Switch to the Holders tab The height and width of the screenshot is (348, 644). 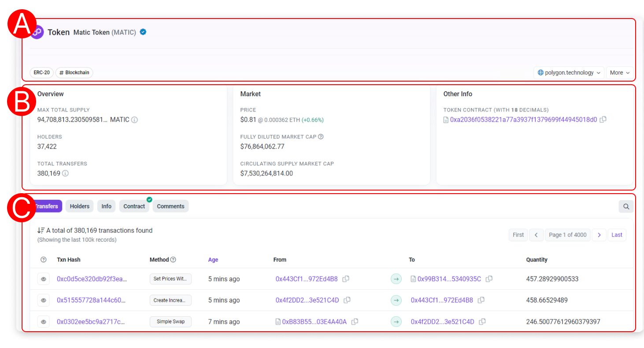[80, 206]
